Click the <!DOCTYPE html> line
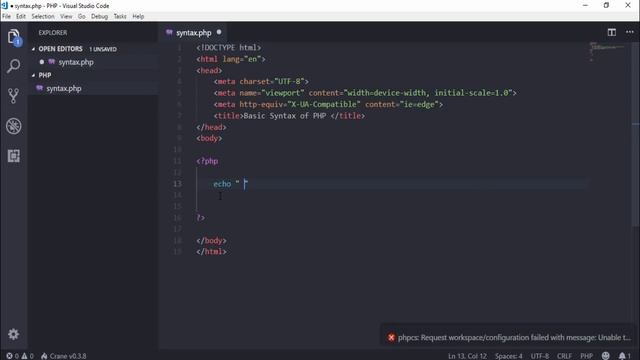The image size is (640, 360). click(228, 48)
